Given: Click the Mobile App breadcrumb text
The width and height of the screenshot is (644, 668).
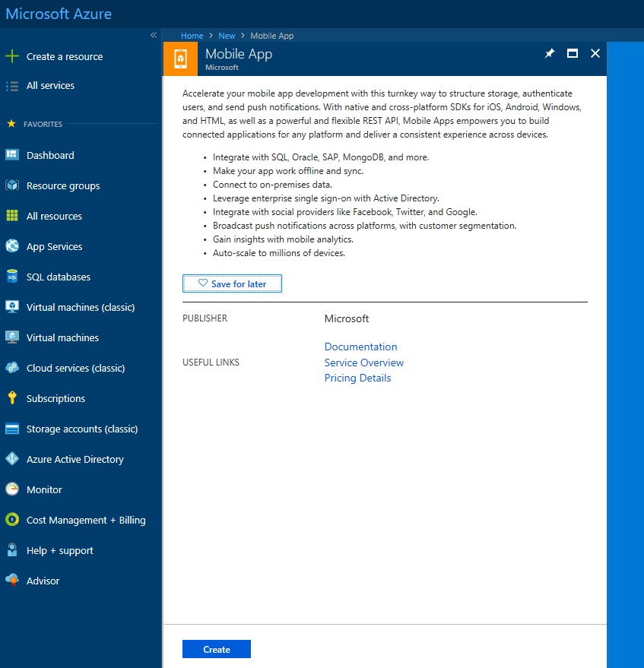Looking at the screenshot, I should click(x=272, y=36).
